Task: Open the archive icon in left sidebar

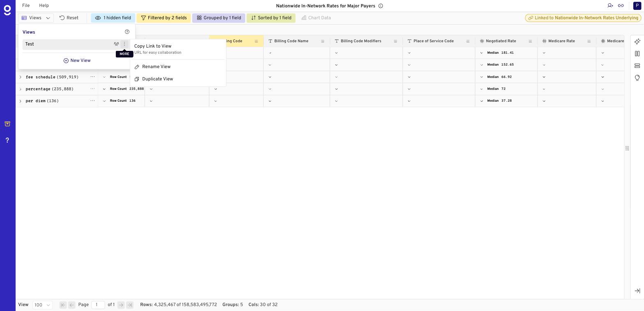Action: tap(7, 124)
